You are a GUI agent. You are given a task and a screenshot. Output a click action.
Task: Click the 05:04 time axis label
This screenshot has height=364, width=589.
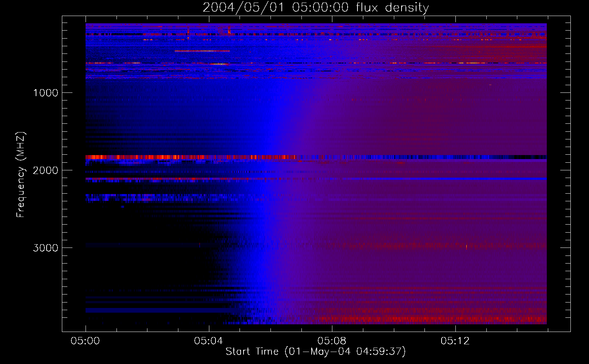click(x=208, y=341)
